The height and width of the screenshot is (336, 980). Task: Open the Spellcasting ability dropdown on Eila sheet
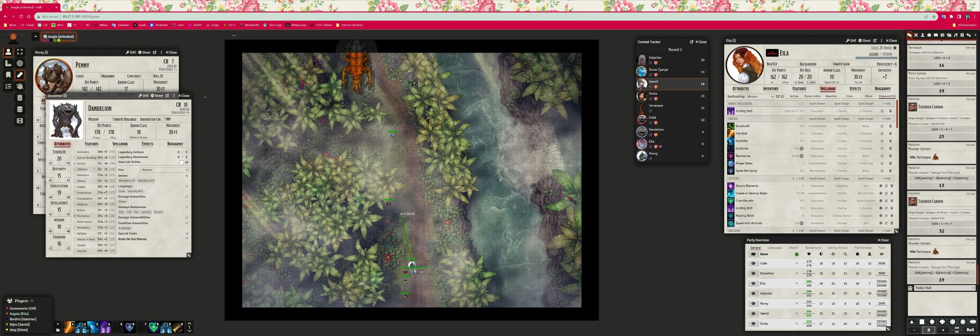click(760, 97)
